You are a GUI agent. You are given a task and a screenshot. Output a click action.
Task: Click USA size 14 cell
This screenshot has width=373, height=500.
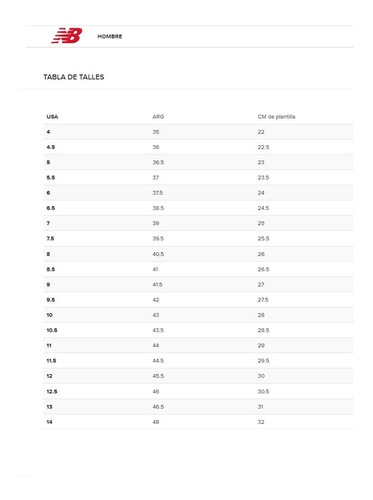(x=49, y=422)
